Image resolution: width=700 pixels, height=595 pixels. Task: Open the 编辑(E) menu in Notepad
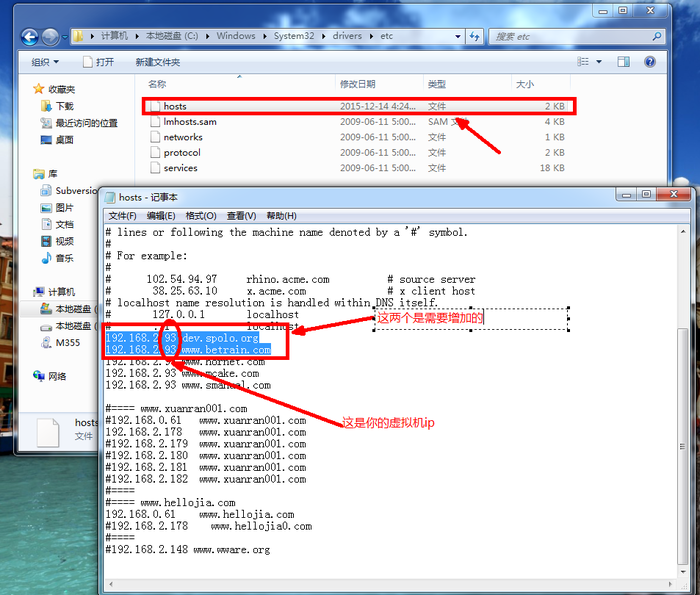click(161, 216)
